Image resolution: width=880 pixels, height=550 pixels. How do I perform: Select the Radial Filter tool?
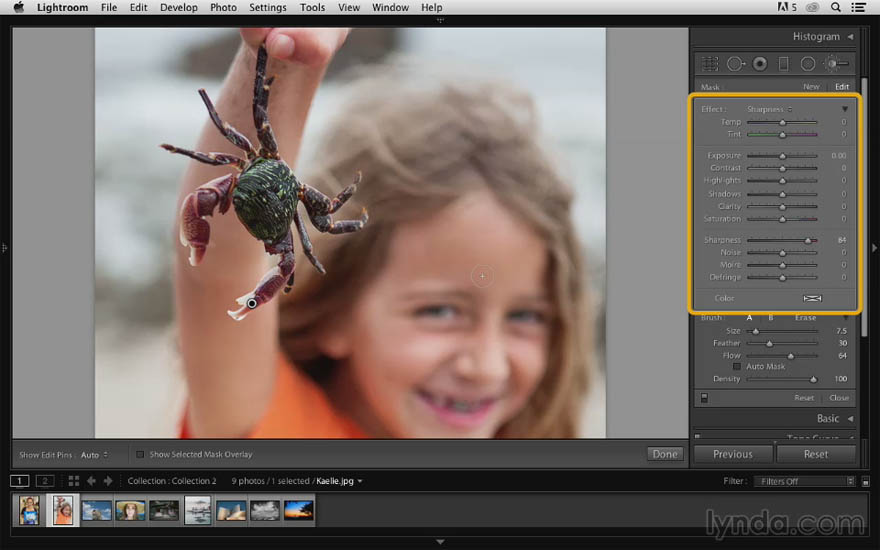[808, 64]
